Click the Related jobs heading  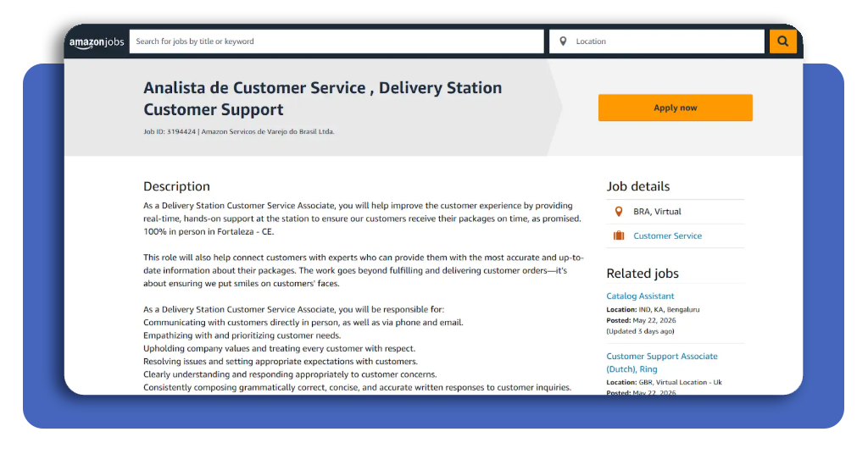[x=643, y=274]
